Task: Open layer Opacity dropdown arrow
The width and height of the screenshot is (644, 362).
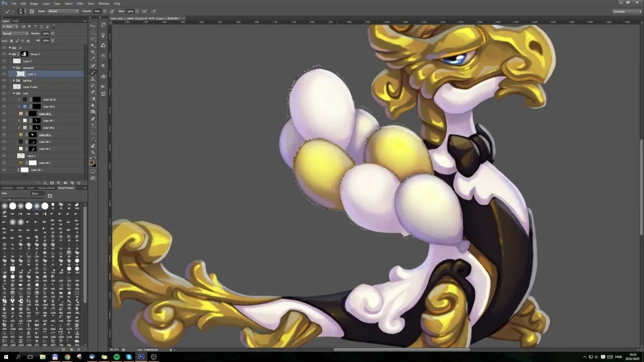Action: tap(53, 34)
